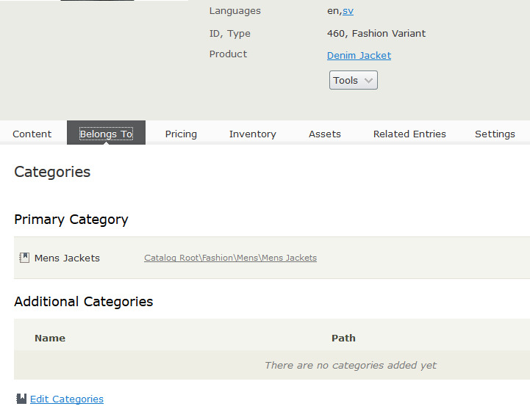The width and height of the screenshot is (530, 420).
Task: Go to the Inventory tab
Action: point(252,134)
